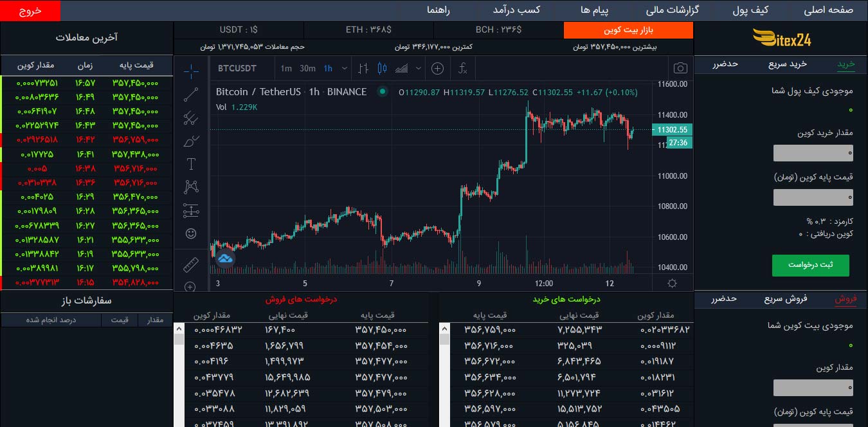Select the sell panel حدضرر tab
The image size is (868, 427).
click(723, 299)
